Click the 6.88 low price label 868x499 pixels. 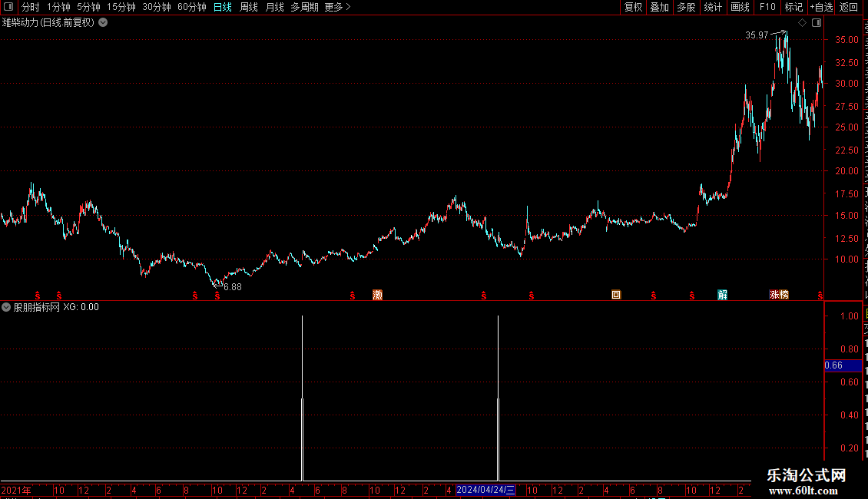tap(233, 287)
